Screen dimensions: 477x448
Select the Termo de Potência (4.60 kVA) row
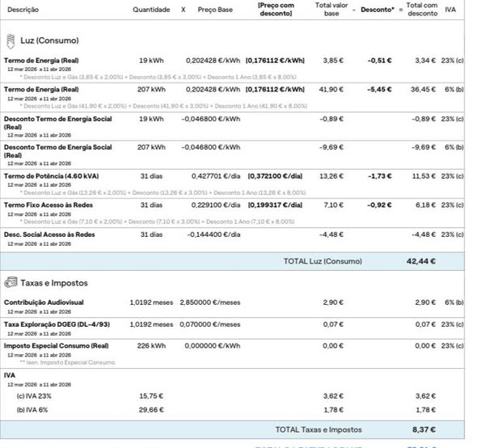[232, 184]
